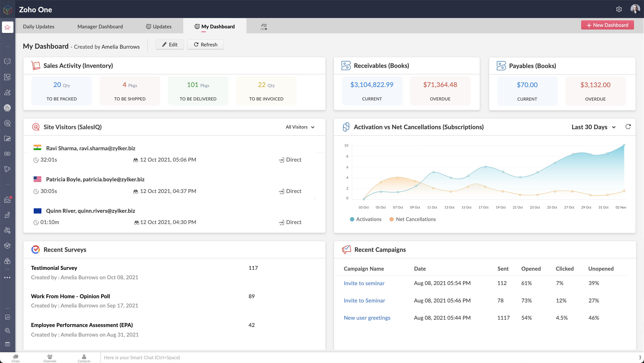Screen dimensions: 644x363
Task: Select the Daily Updates tab
Action: 39,26
